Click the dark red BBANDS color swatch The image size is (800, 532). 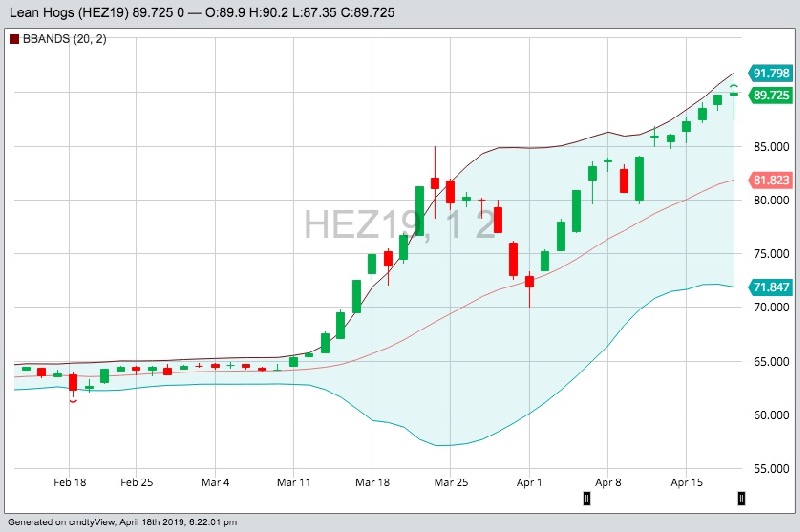coord(14,39)
